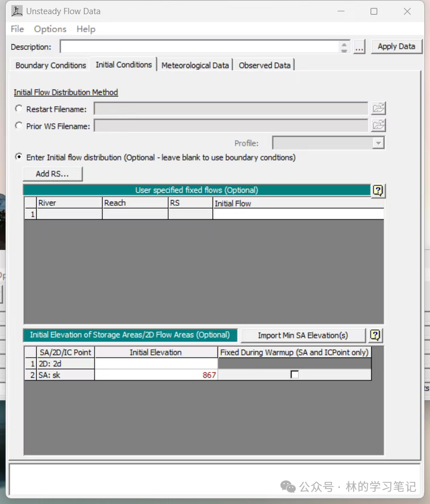The image size is (430, 504).
Task: Click the Add RS... button
Action: point(53,174)
